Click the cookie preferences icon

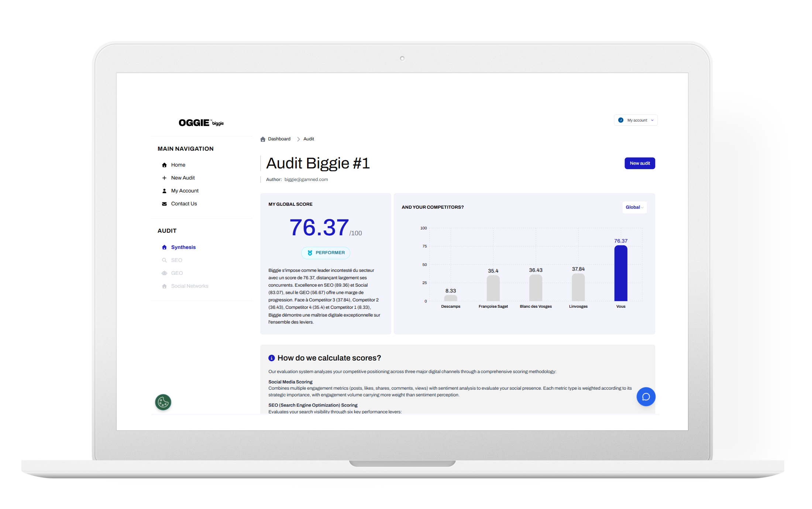pos(163,402)
